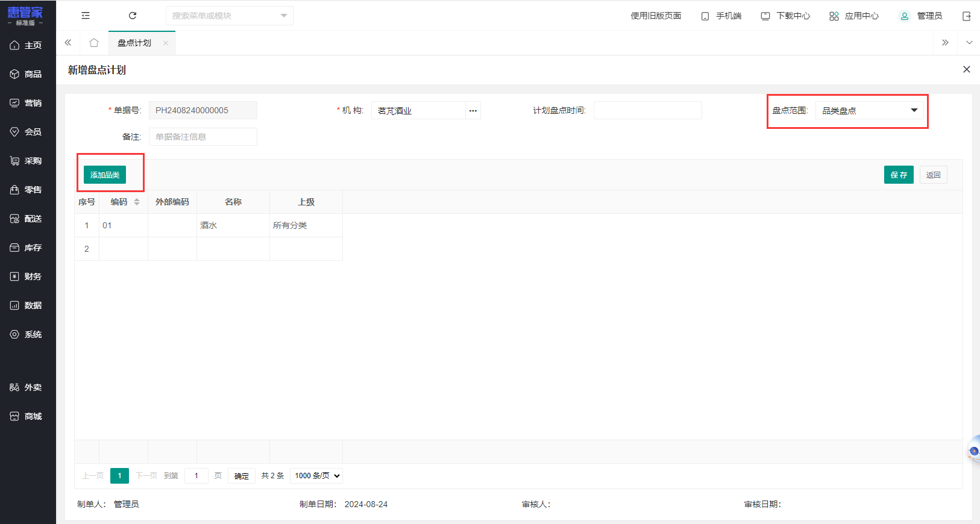Click the 机构 input field
980x524 pixels.
pos(418,110)
